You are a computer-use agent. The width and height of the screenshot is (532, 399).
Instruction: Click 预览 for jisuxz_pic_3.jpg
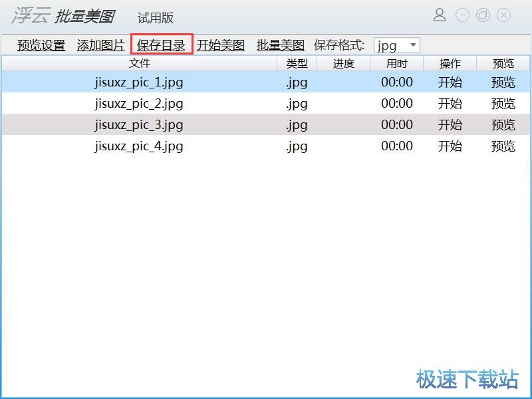click(503, 125)
